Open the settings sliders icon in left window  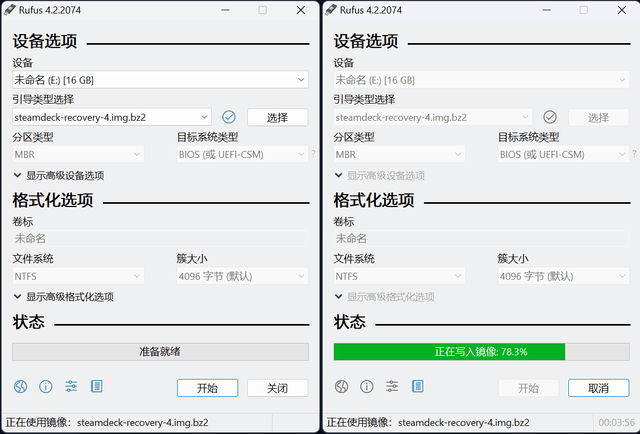(71, 387)
